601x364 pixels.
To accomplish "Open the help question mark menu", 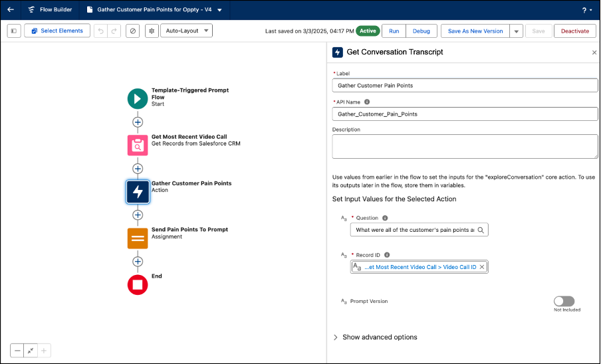I will click(586, 11).
